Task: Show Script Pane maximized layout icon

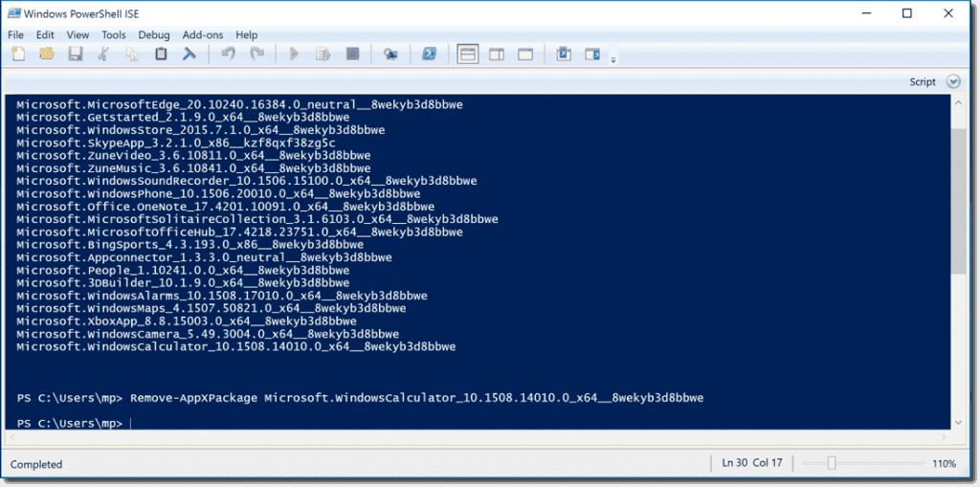Action: (525, 55)
